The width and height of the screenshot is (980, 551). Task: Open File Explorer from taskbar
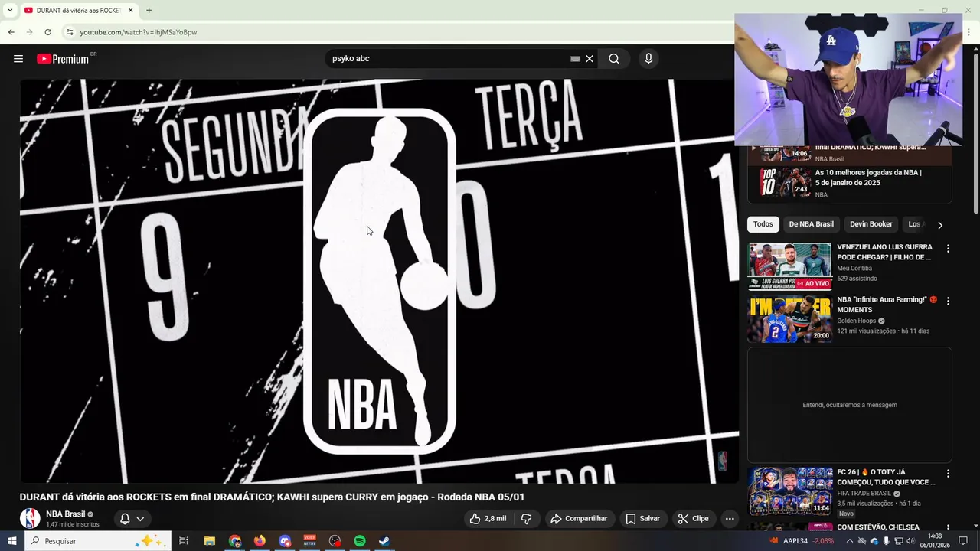tap(209, 541)
